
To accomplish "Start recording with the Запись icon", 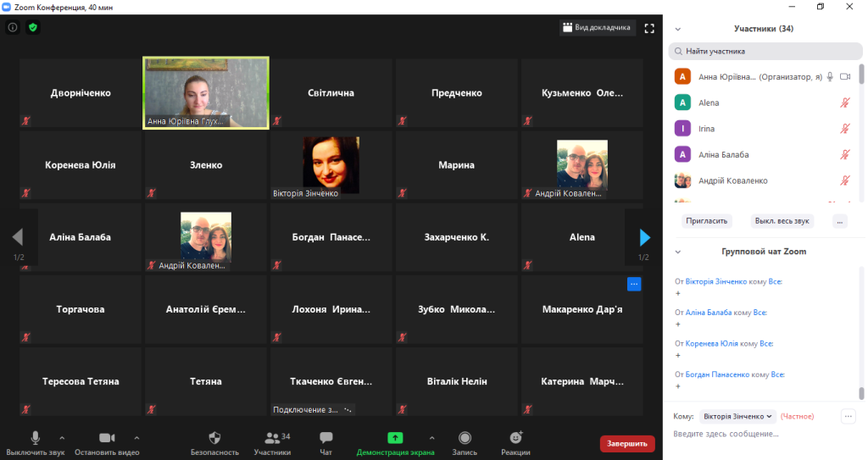I will click(x=465, y=438).
